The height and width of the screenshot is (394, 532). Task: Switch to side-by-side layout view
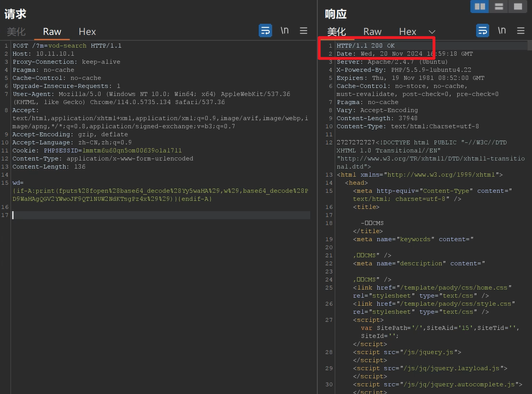(x=480, y=7)
